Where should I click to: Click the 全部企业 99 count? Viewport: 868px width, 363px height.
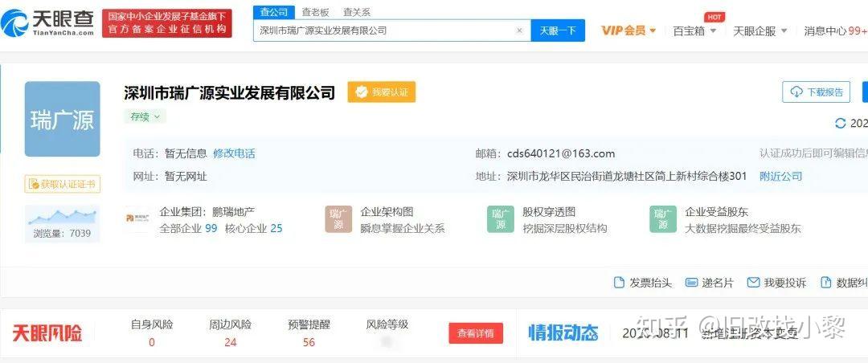(x=188, y=228)
